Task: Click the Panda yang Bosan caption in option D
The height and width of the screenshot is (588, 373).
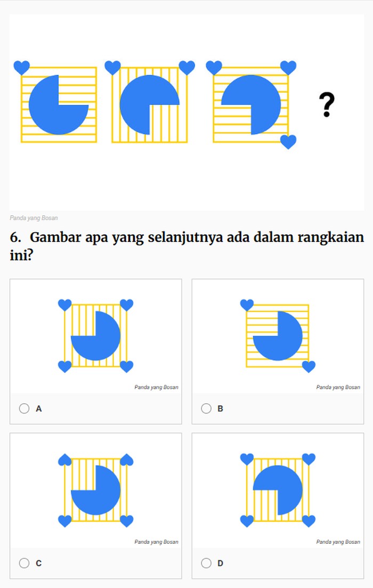Action: coord(338,542)
